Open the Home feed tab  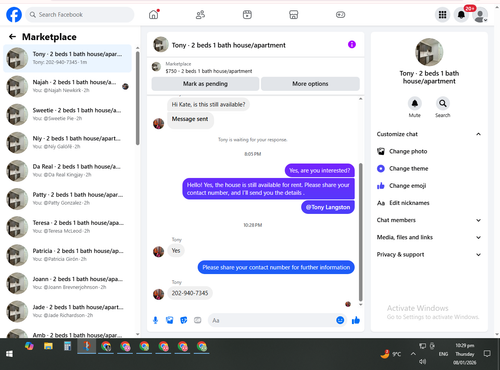(x=154, y=15)
